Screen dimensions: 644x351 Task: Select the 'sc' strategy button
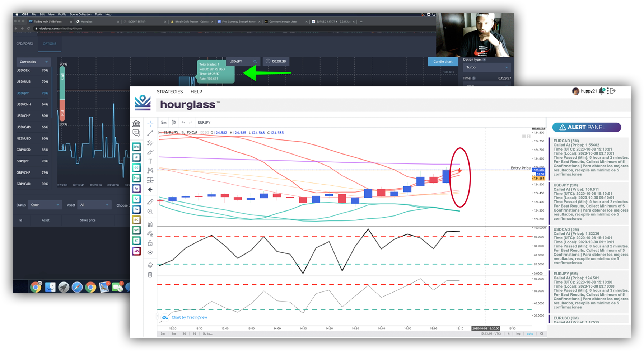pos(136,219)
